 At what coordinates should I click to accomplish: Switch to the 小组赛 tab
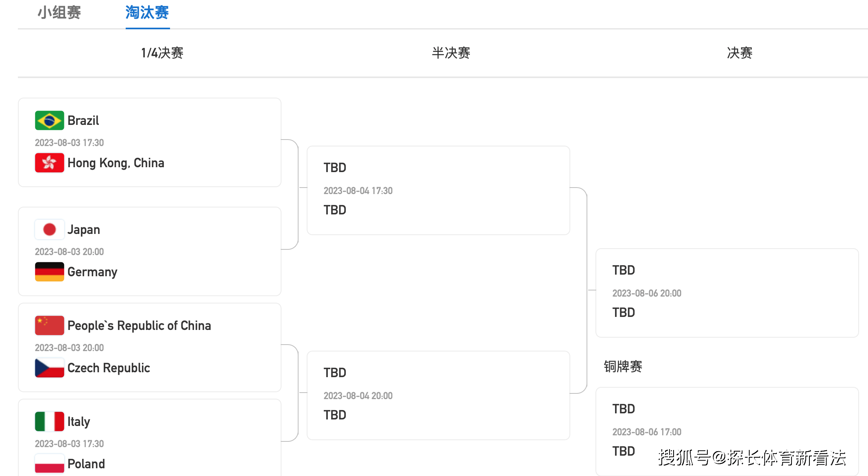pyautogui.click(x=59, y=13)
